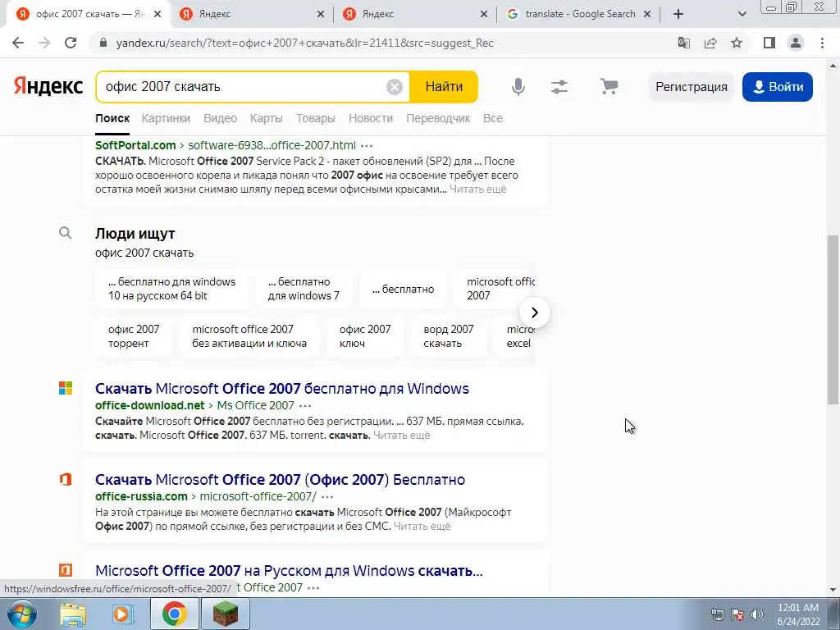Image resolution: width=840 pixels, height=630 pixels.
Task: Click the Яндекс logo
Action: (x=48, y=86)
